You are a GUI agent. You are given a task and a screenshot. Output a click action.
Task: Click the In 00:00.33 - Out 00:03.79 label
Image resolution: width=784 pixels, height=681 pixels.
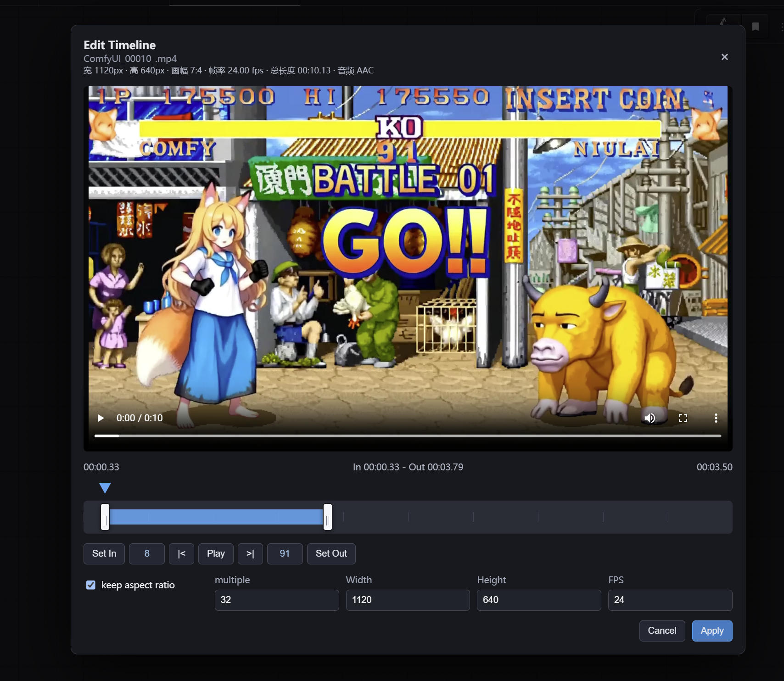pos(408,467)
